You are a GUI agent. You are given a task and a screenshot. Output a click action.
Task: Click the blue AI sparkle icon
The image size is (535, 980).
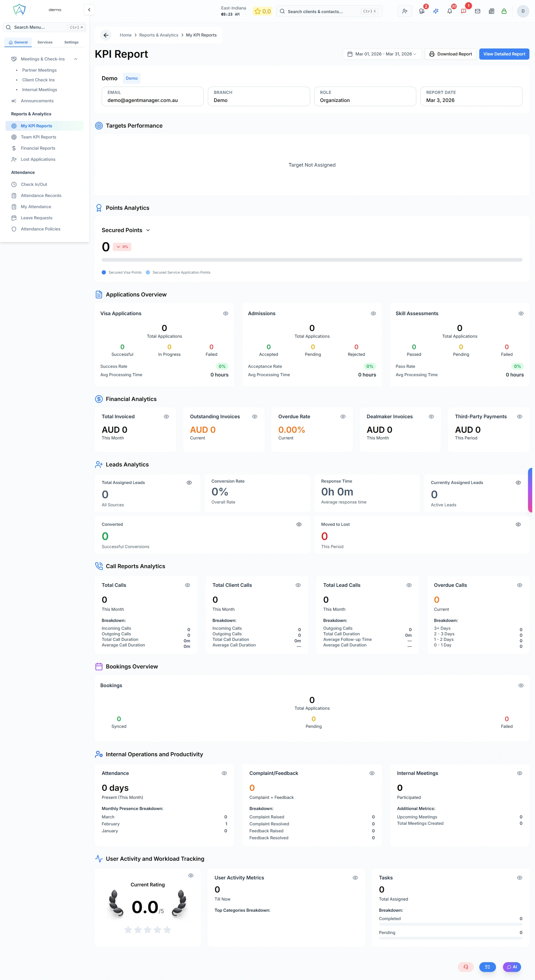pyautogui.click(x=436, y=11)
